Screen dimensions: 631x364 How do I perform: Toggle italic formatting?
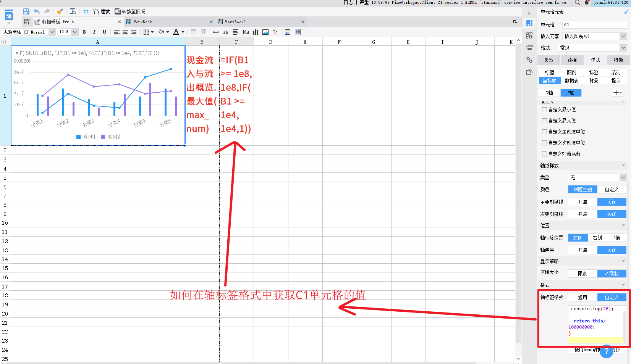click(94, 32)
